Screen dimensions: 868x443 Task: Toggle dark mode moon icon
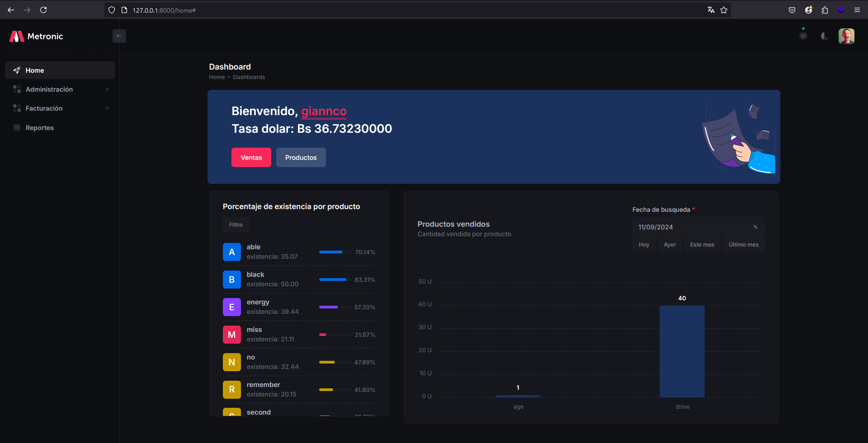[x=824, y=36]
